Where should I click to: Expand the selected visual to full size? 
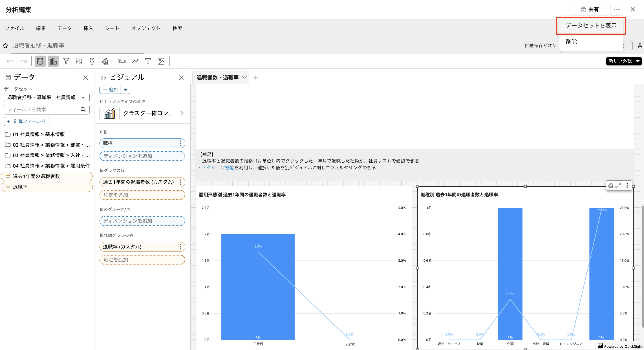pos(618,186)
